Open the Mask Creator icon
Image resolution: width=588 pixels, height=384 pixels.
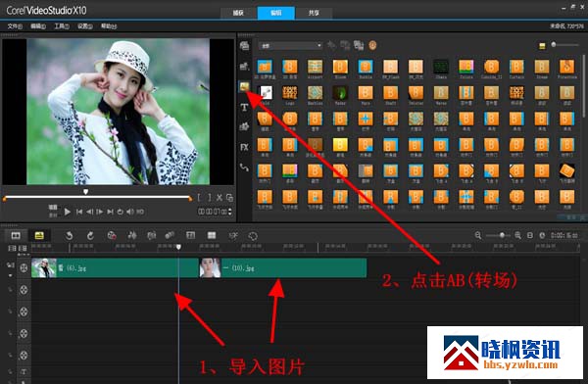click(253, 236)
